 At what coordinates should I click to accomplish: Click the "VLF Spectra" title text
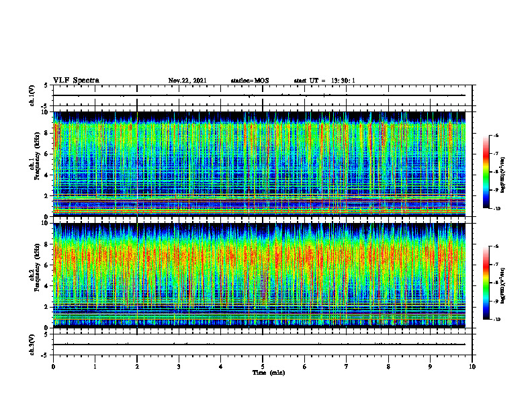tap(76, 81)
